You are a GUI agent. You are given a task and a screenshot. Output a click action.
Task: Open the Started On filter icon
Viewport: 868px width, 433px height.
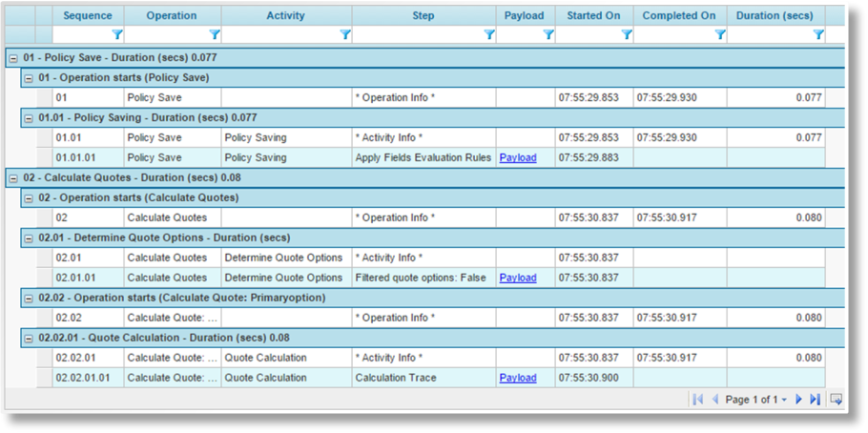click(x=627, y=34)
